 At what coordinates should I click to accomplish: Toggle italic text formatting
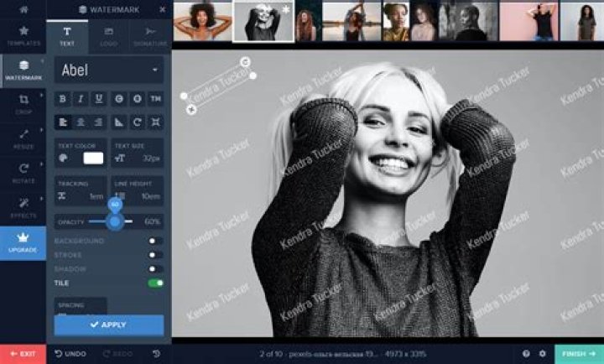[x=81, y=99]
